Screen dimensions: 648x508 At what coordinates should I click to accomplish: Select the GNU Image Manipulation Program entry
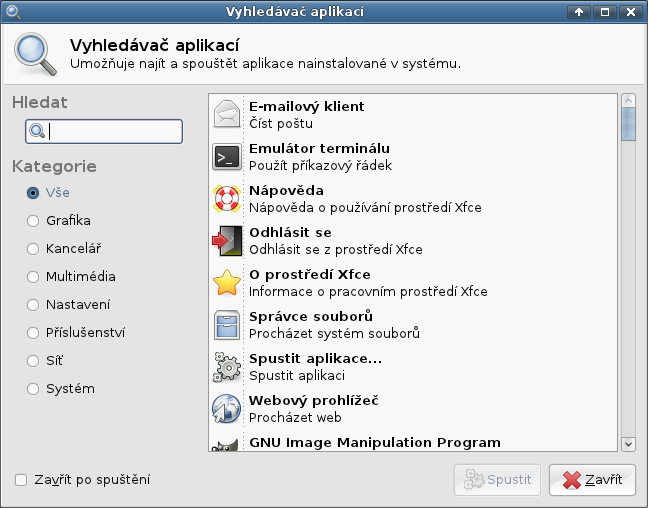point(412,443)
